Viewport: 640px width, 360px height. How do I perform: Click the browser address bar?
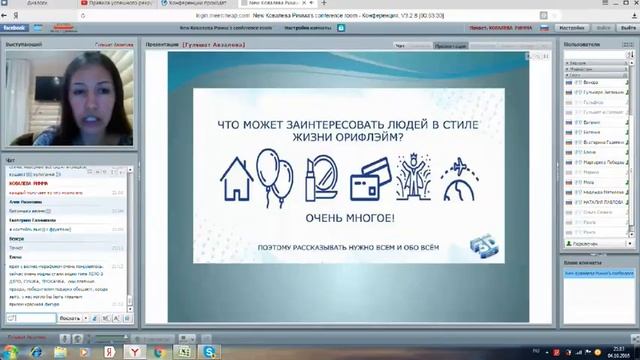(320, 16)
